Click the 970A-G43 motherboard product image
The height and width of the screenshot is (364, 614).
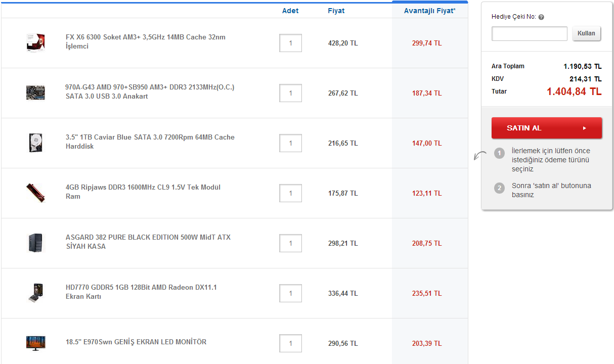[x=36, y=93]
